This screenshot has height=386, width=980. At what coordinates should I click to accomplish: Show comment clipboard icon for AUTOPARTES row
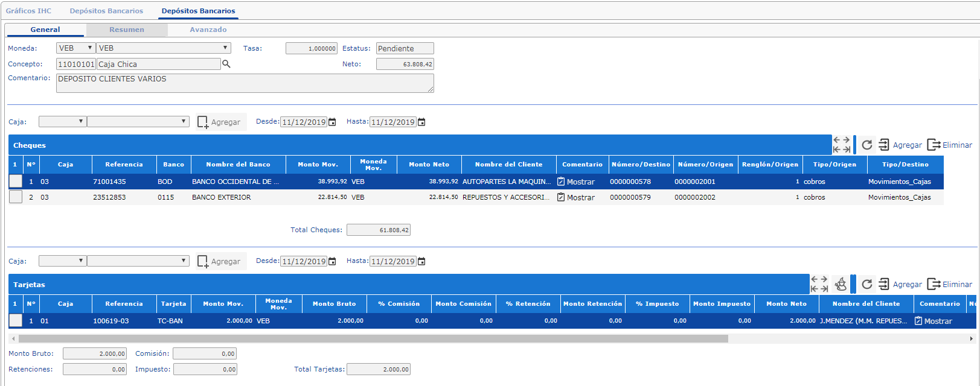(x=561, y=182)
